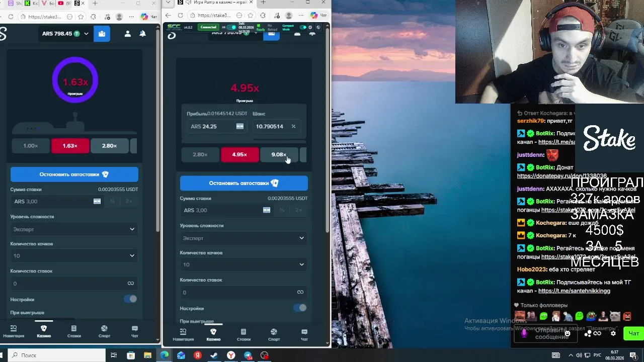Go back in the right browser window

pyautogui.click(x=168, y=16)
